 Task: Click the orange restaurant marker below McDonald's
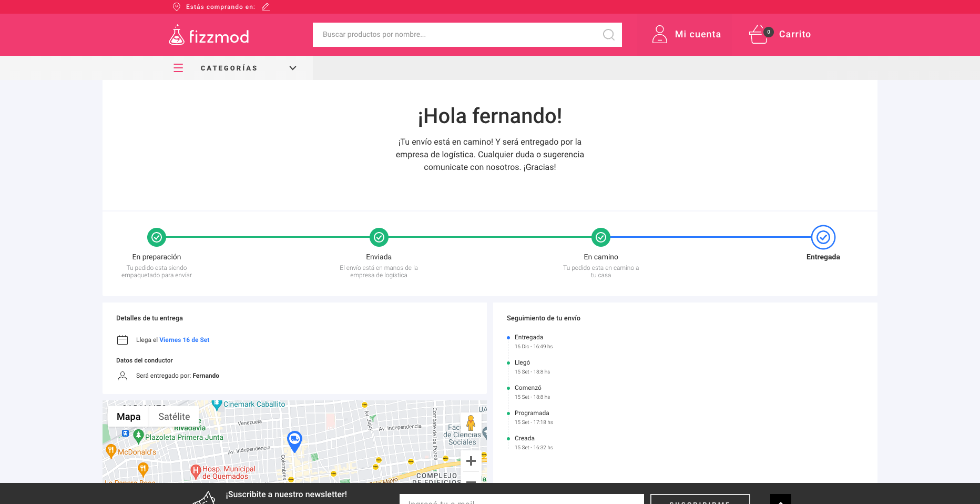coord(143,469)
